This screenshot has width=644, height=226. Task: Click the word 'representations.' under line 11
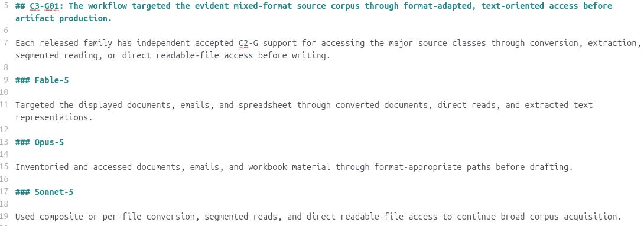click(x=54, y=117)
